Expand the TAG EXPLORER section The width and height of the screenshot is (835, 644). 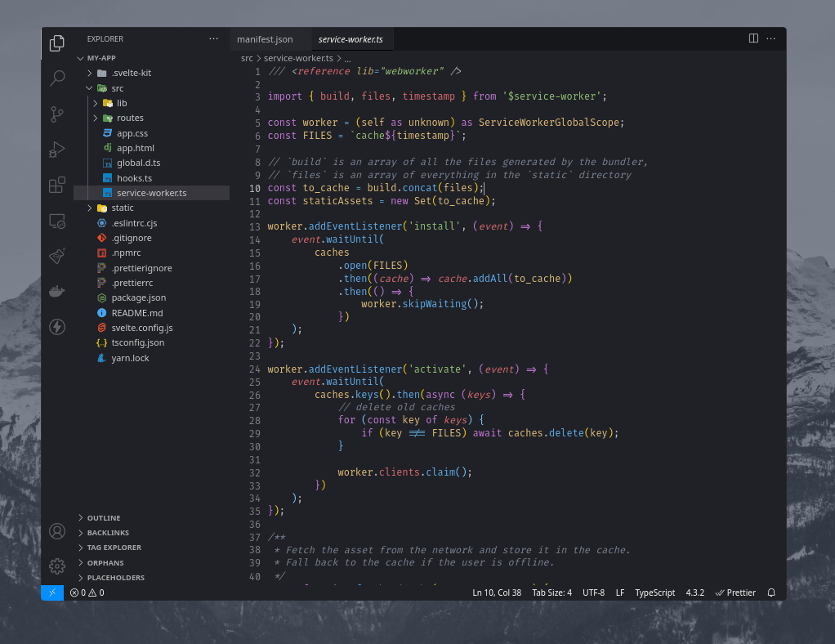pos(114,548)
